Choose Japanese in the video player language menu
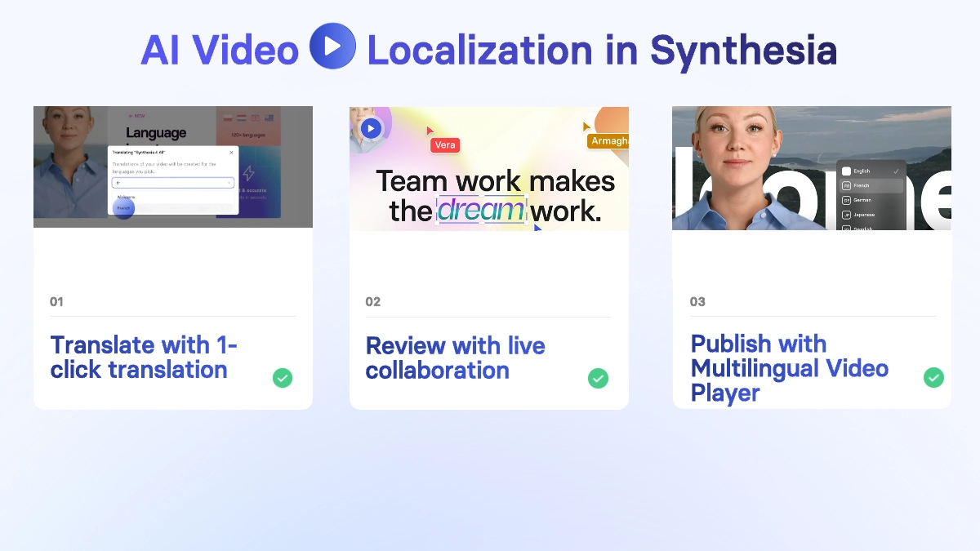 tap(871, 215)
